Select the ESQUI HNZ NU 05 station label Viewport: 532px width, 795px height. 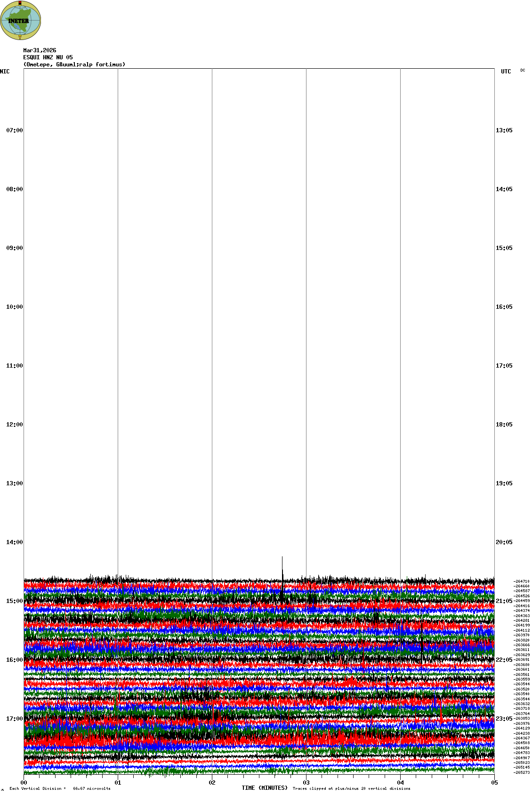coord(48,57)
